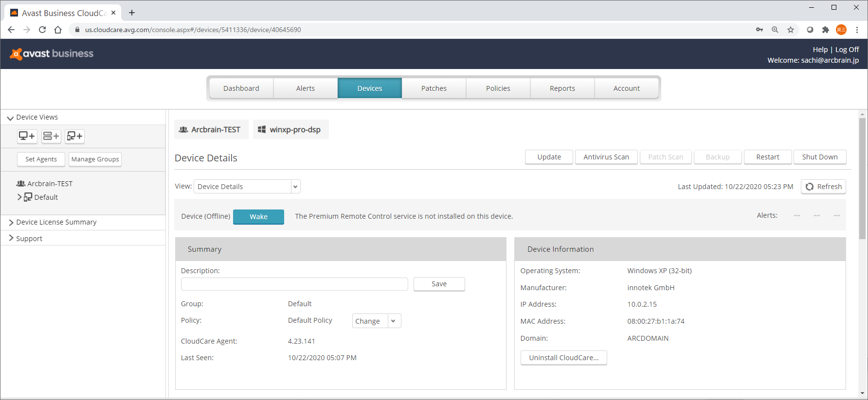
Task: Click the circular extension icon
Action: [810, 30]
